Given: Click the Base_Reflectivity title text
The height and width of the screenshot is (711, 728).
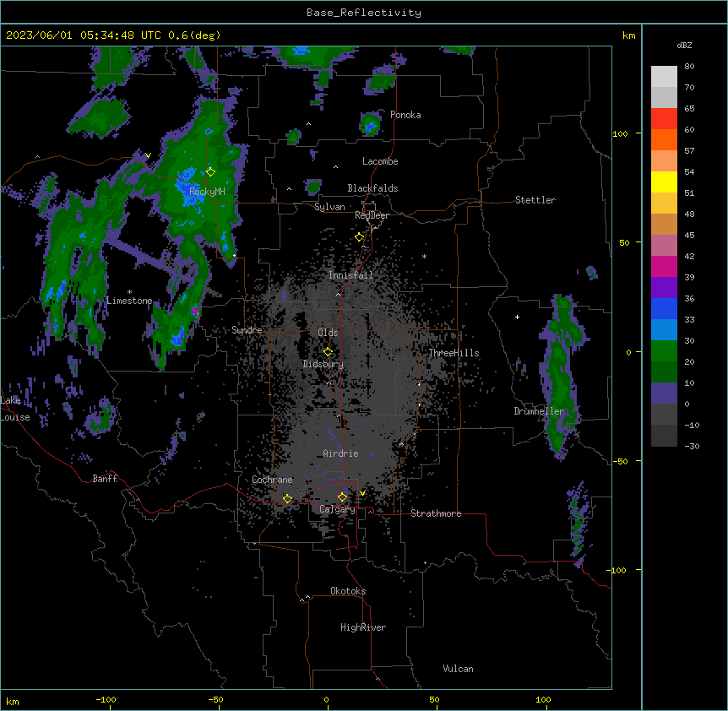Looking at the screenshot, I should tap(363, 13).
